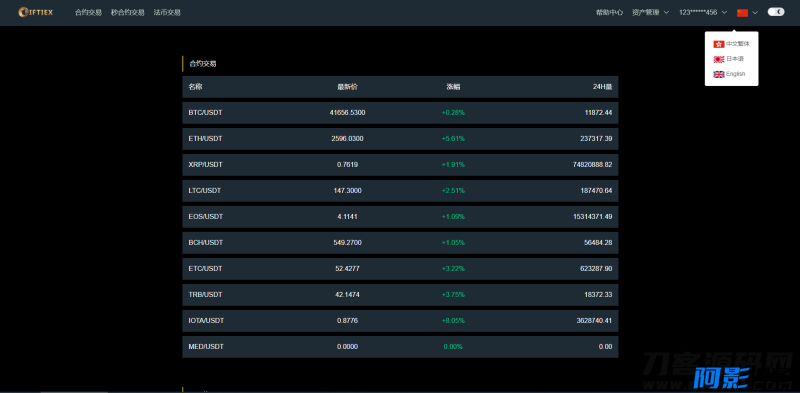
Task: Select the Hong Kong flag Traditional Chinese option
Action: pyautogui.click(x=719, y=44)
